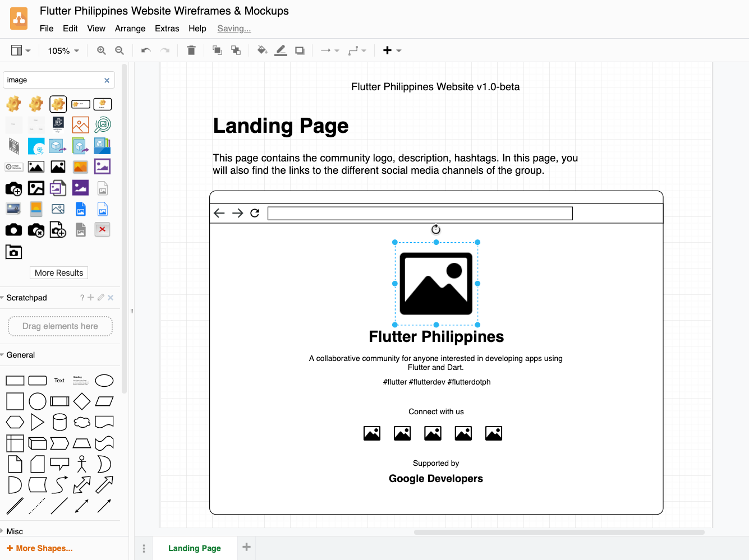The height and width of the screenshot is (560, 749).
Task: Redo the last change via toolbar icon
Action: (x=164, y=50)
